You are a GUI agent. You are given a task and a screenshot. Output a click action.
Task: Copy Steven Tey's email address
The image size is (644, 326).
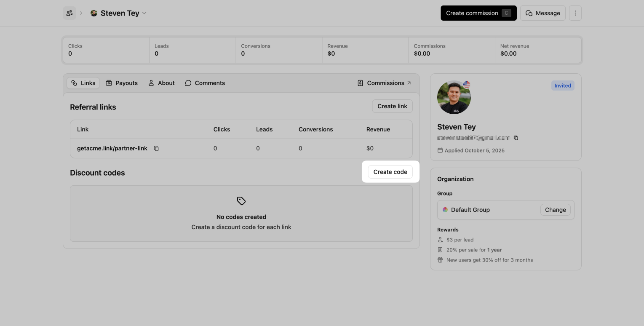[x=516, y=138]
